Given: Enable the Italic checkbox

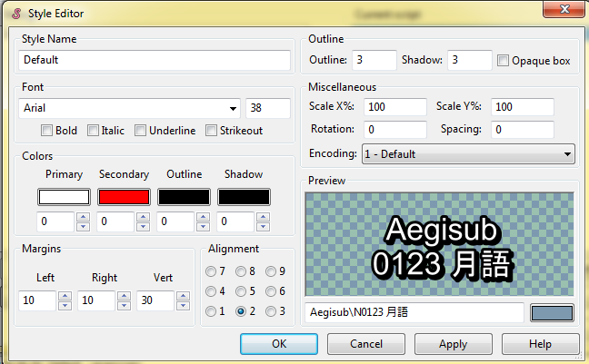Looking at the screenshot, I should click(93, 131).
